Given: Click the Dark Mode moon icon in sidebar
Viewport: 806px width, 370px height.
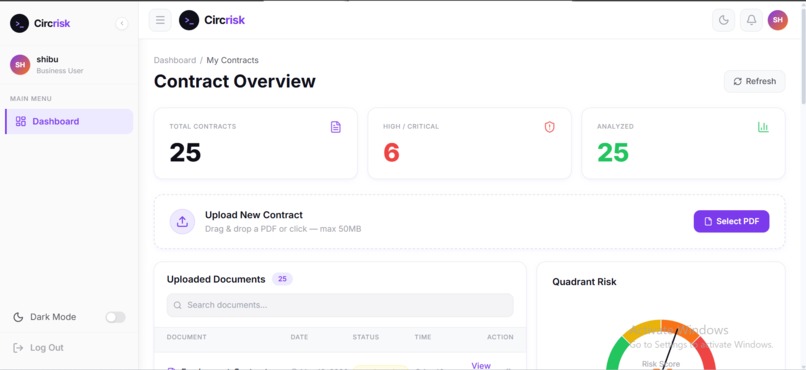Looking at the screenshot, I should click(18, 317).
